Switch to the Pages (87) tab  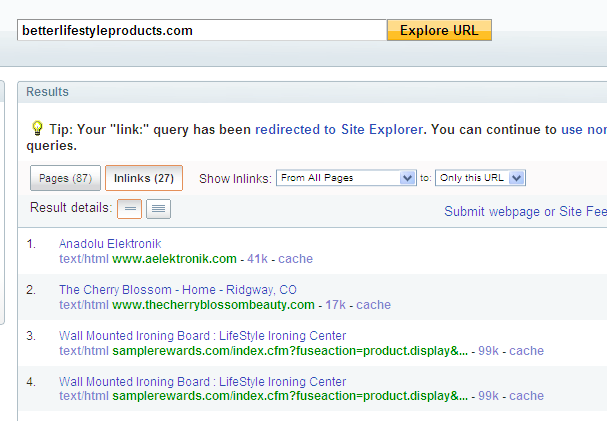click(65, 178)
